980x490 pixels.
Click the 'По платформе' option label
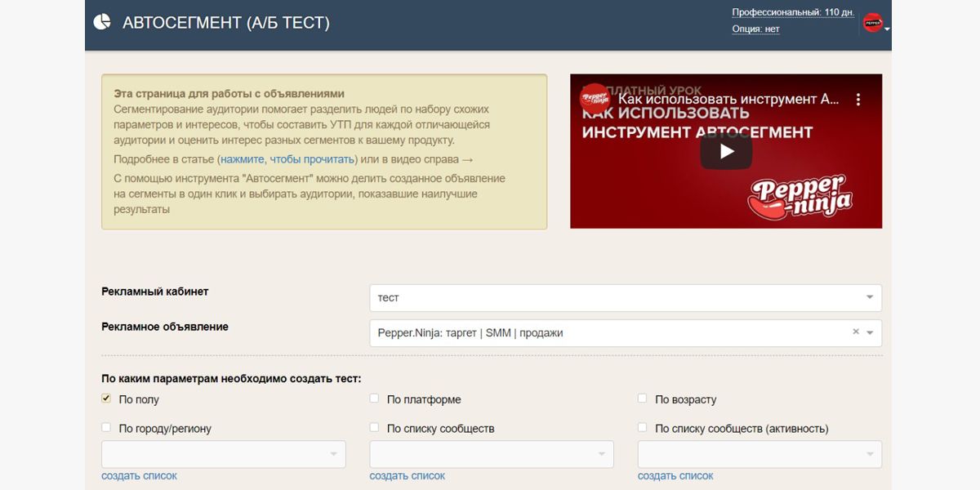[x=424, y=399]
